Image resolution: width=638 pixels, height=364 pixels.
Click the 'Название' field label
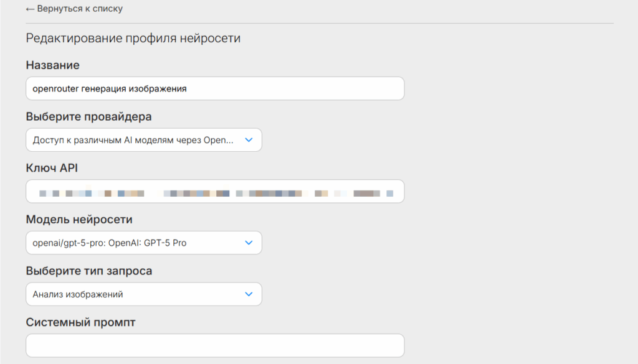[53, 65]
